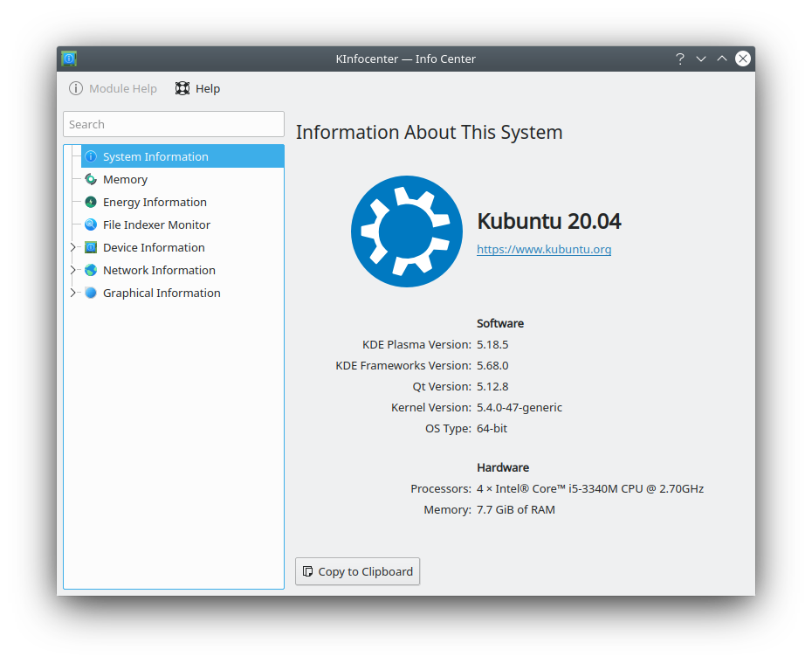Click the File Indexer Monitor icon
812x663 pixels.
pyautogui.click(x=91, y=224)
